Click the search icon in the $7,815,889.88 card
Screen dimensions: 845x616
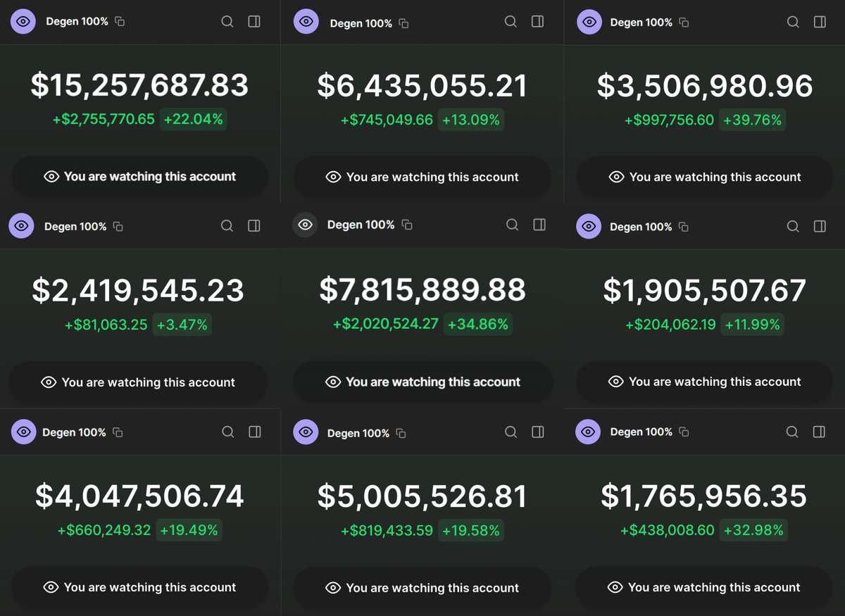(x=513, y=225)
